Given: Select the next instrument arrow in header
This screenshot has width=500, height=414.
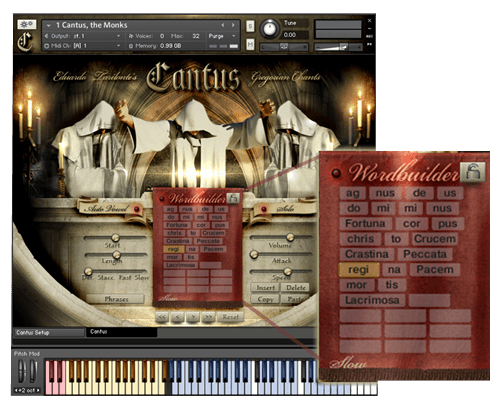Looking at the screenshot, I should coord(233,25).
